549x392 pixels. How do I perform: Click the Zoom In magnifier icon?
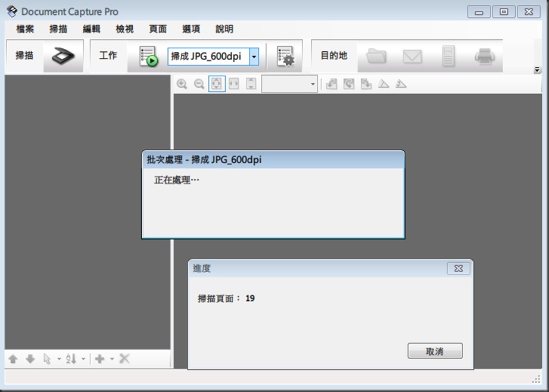tap(182, 83)
